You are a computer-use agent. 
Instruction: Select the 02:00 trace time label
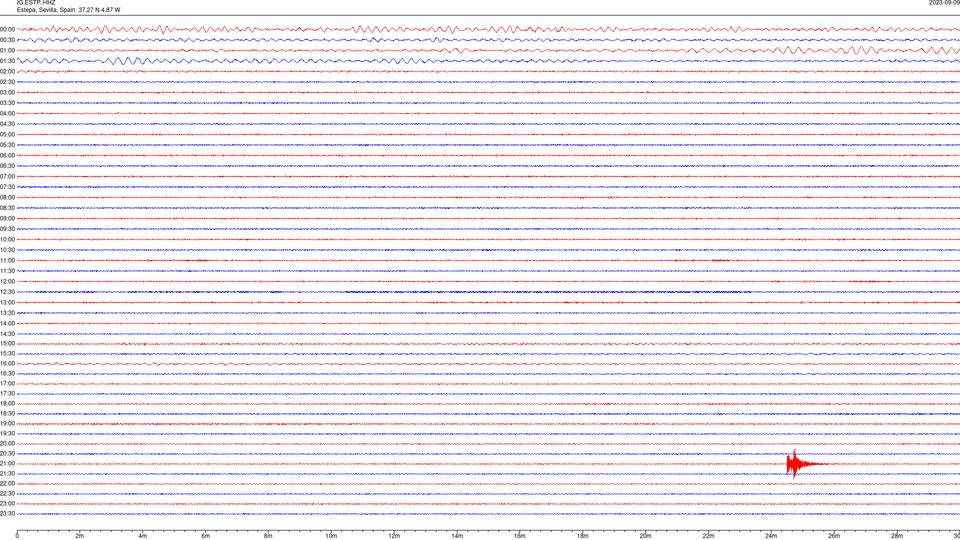(7, 72)
